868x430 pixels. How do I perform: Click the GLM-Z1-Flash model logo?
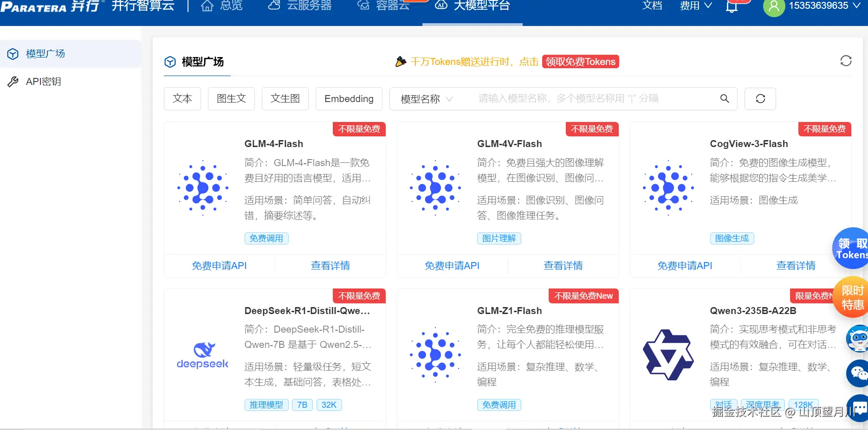click(x=435, y=355)
